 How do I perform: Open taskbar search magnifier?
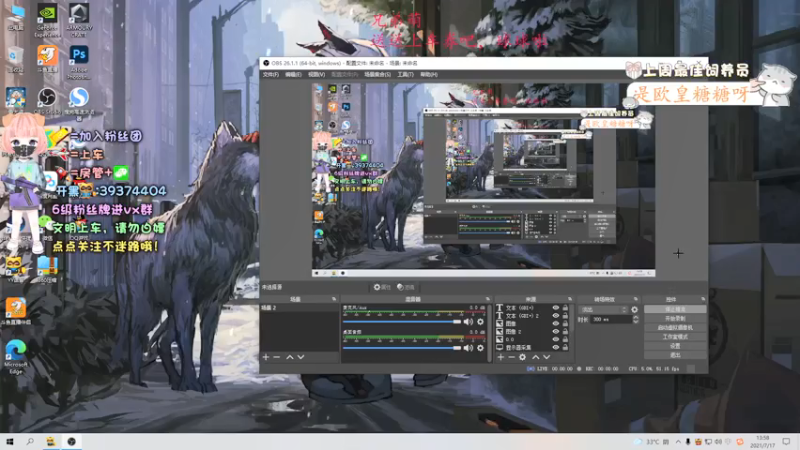[x=30, y=442]
